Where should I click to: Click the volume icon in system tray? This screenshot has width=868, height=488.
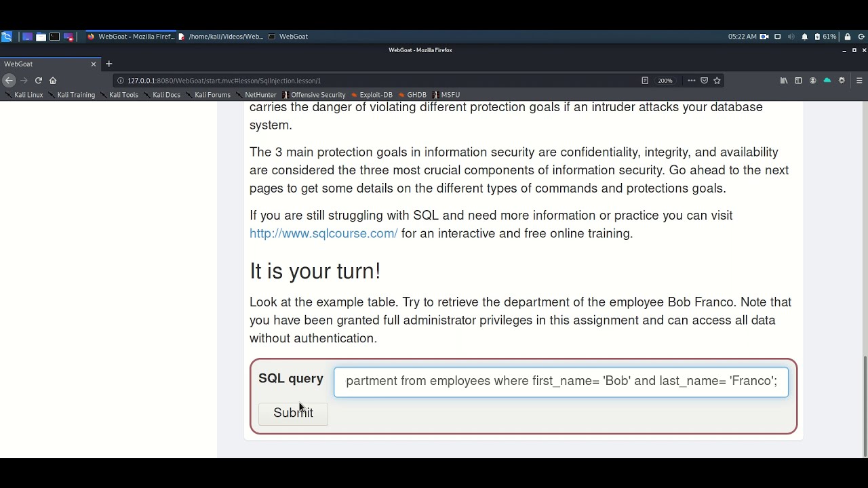tap(791, 37)
